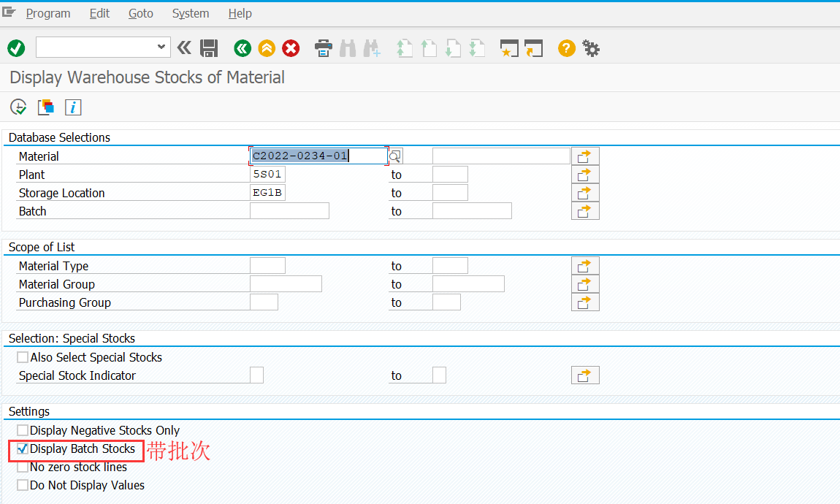
Task: Customize local layout via gear icon
Action: click(x=591, y=48)
